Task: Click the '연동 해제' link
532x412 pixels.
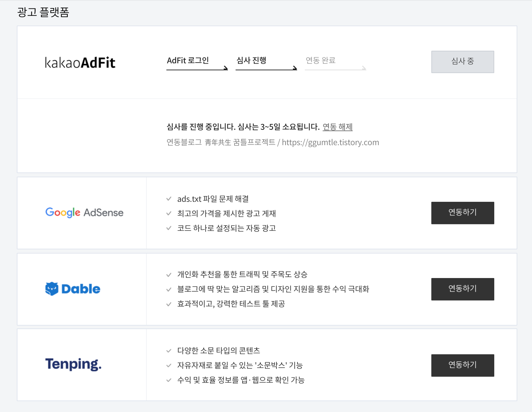Action: pos(337,127)
